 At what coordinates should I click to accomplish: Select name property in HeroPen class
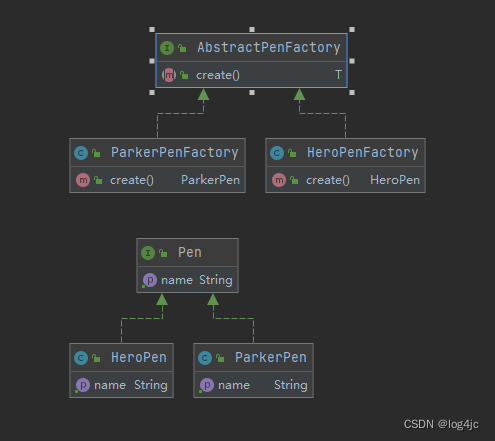(x=110, y=385)
